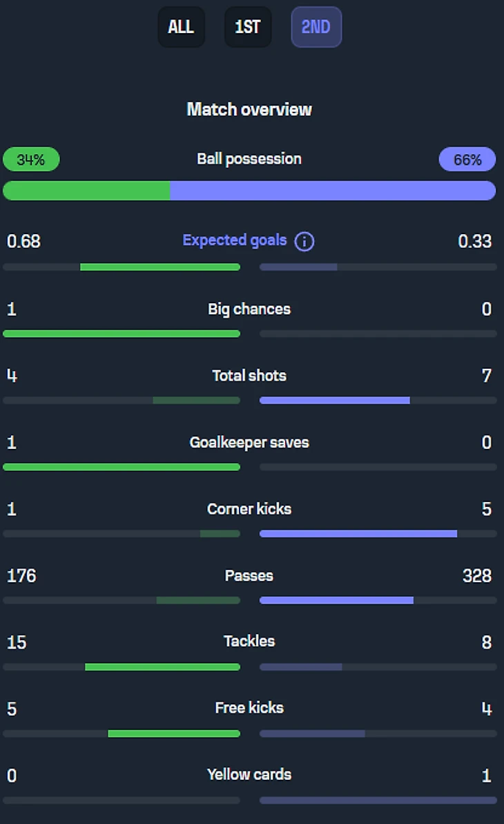Image resolution: width=504 pixels, height=824 pixels.
Task: Click the 328 passes value
Action: 476,575
